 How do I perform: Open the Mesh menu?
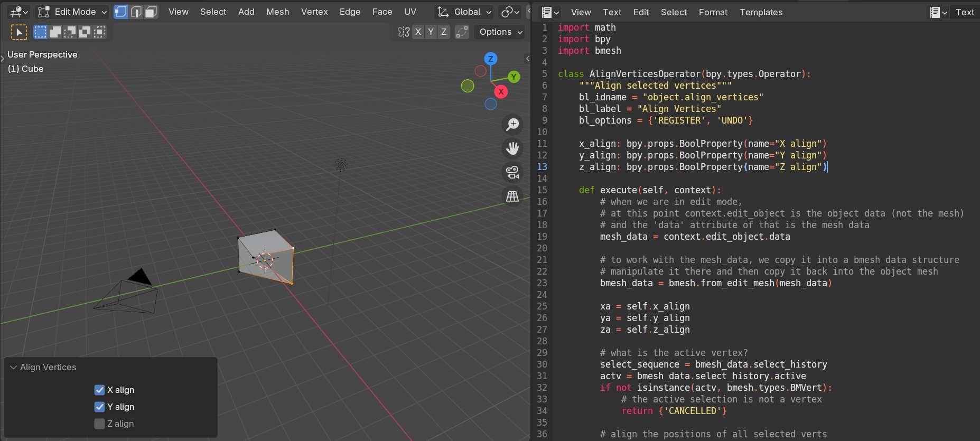[277, 12]
